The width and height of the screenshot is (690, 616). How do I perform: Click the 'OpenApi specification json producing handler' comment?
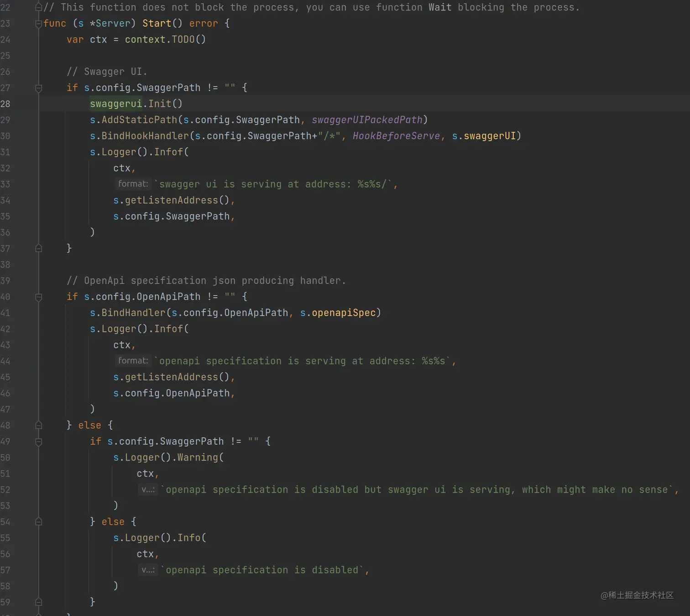(206, 280)
